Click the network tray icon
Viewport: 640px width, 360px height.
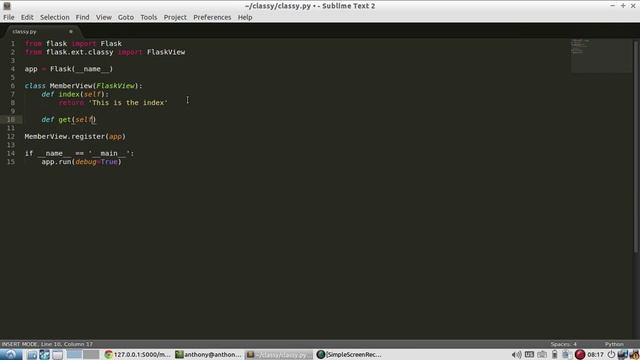click(x=542, y=355)
